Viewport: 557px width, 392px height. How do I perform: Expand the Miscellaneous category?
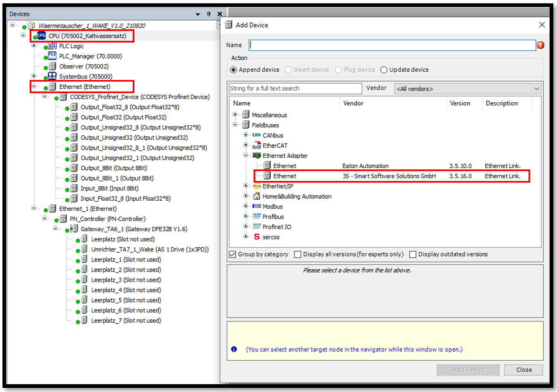tap(235, 115)
